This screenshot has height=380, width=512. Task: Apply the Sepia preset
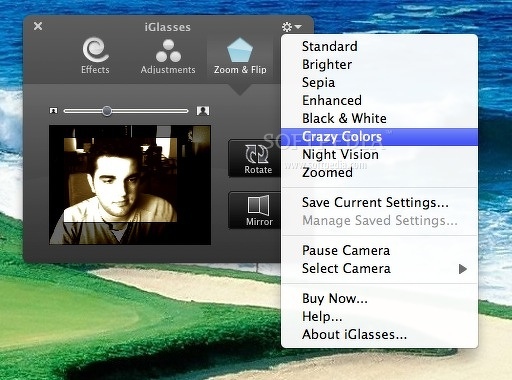[379, 82]
